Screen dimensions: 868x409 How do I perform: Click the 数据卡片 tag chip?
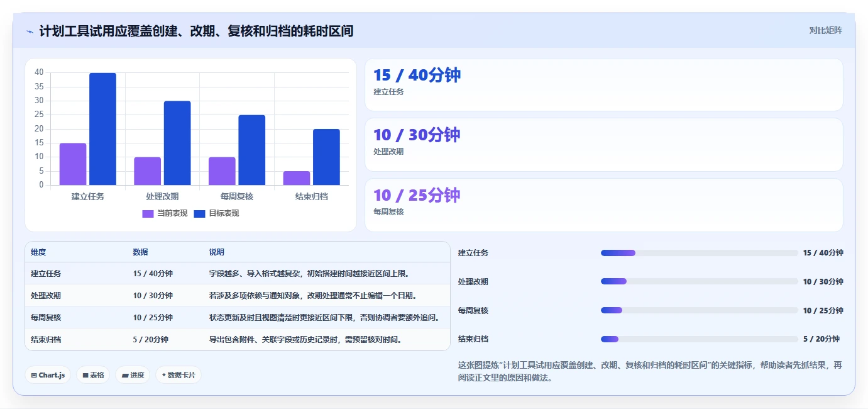(179, 375)
